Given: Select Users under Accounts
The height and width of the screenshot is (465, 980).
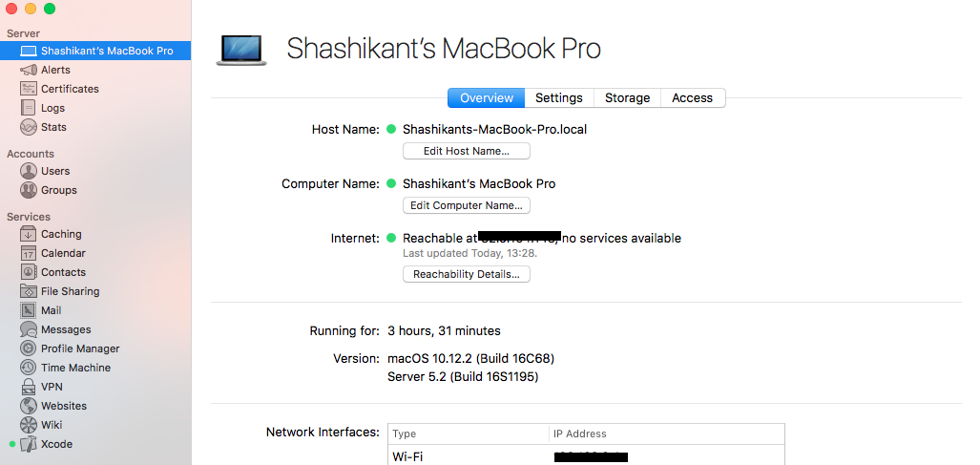Looking at the screenshot, I should (x=55, y=171).
